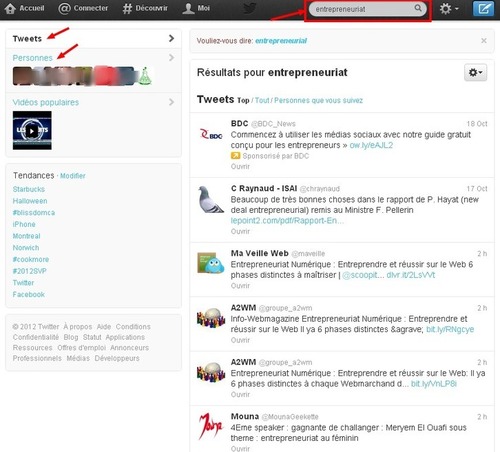Screen dimensions: 500x452
Task: Click the Twitter bird logo
Action: pos(249,8)
